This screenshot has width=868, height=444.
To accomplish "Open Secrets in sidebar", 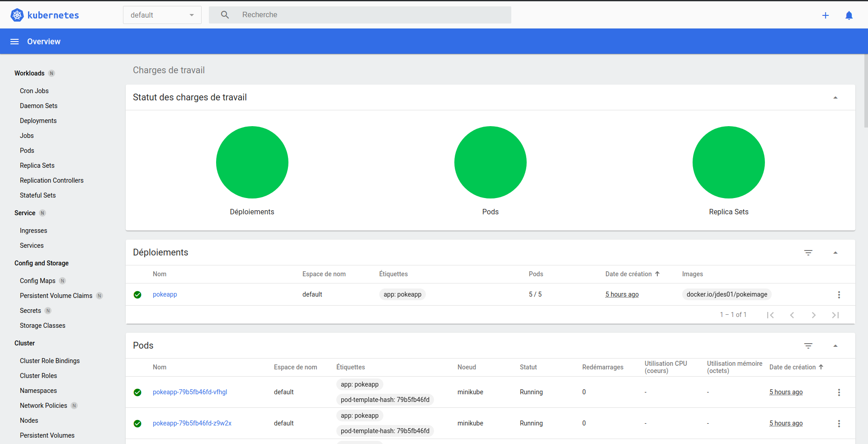I will pos(30,311).
